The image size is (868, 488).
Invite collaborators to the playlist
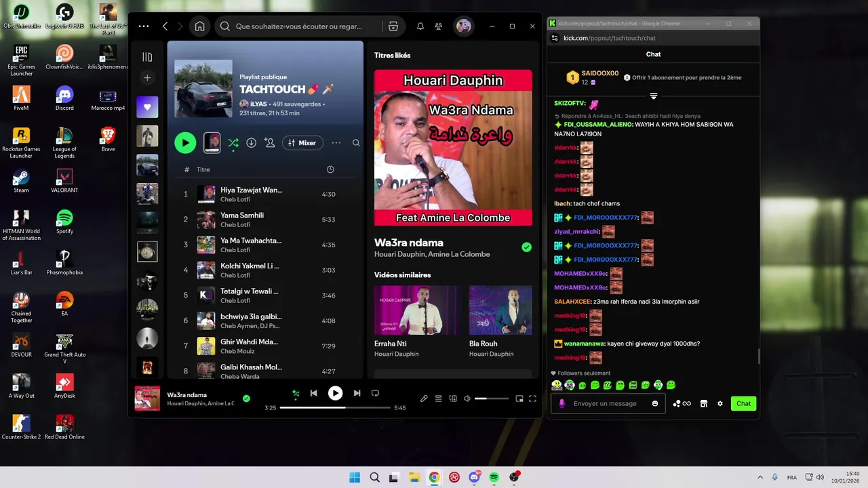click(x=270, y=143)
